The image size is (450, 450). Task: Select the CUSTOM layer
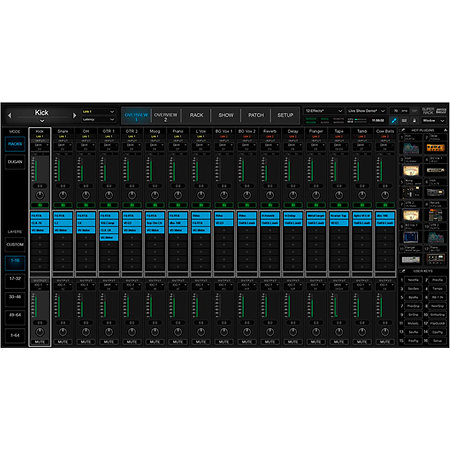pos(15,245)
